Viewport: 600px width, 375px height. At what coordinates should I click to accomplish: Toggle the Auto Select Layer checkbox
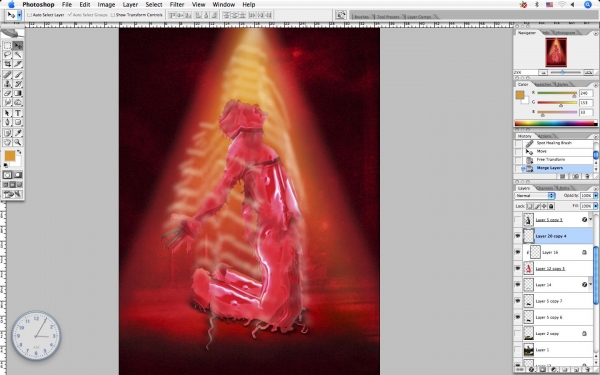point(29,15)
